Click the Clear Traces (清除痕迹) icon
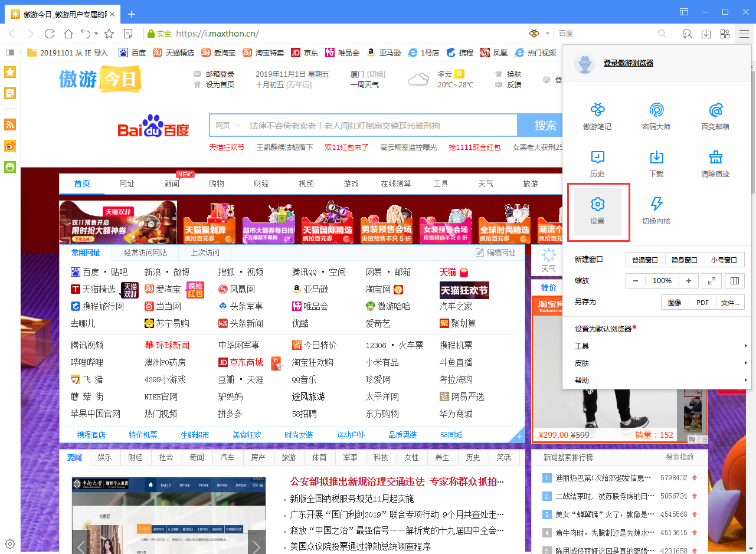The width and height of the screenshot is (756, 554). (x=715, y=162)
